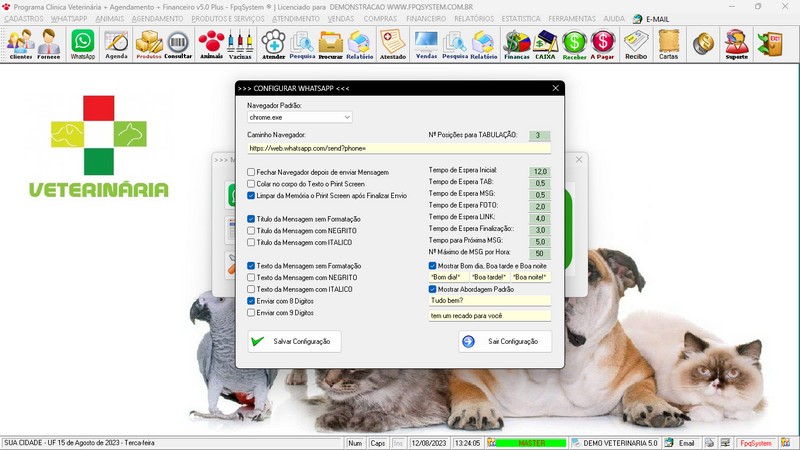Click the Tempo de Espera Inicial field
The height and width of the screenshot is (450, 800).
tap(540, 171)
